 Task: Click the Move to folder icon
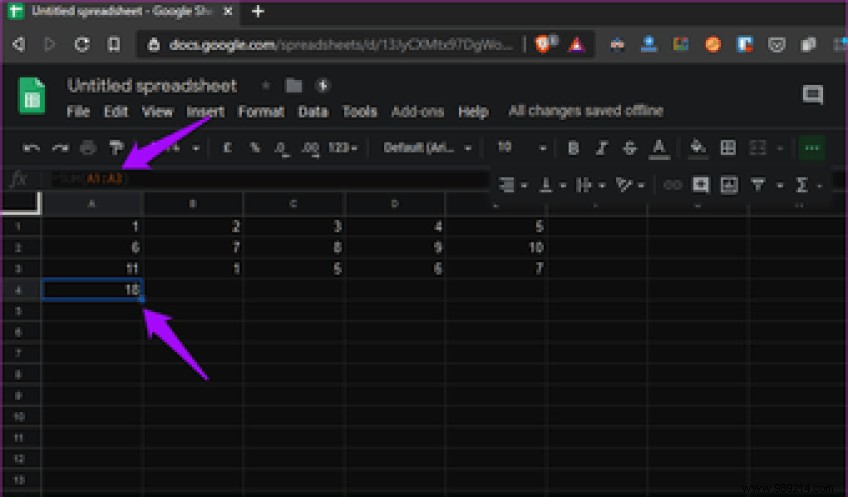click(x=294, y=85)
